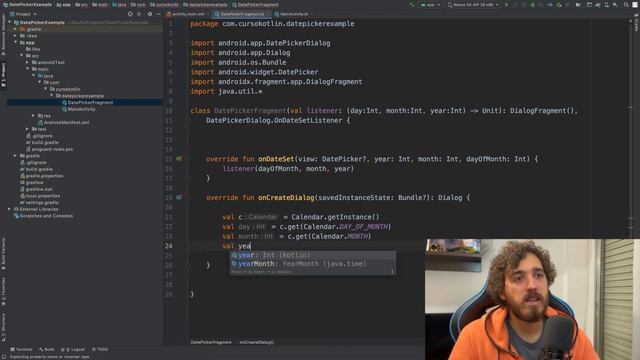This screenshot has width=640, height=360.
Task: Click the editor line number 24
Action: click(x=169, y=246)
